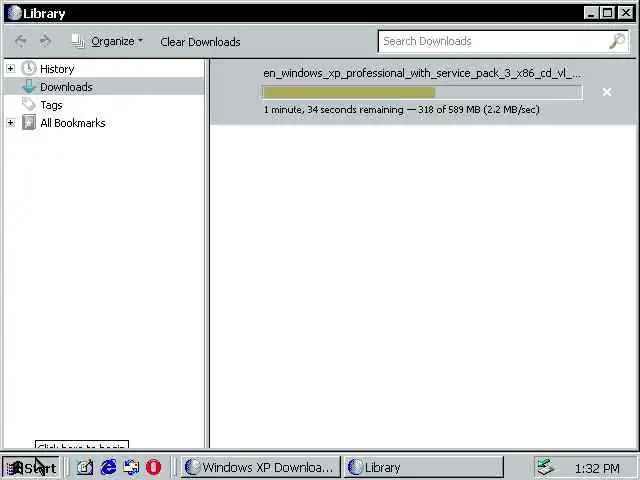640x480 pixels.
Task: Launch Opera from quick launch
Action: 153,467
